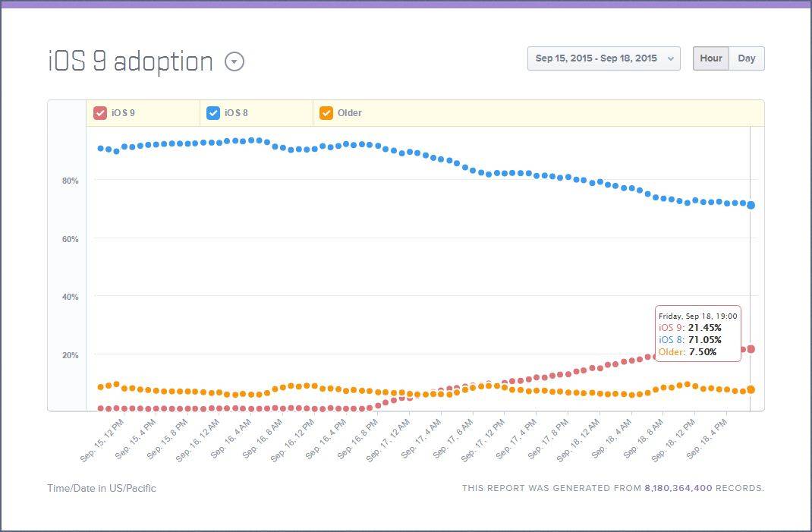
Task: Click the Time/Date in US/Pacific label
Action: 101,488
